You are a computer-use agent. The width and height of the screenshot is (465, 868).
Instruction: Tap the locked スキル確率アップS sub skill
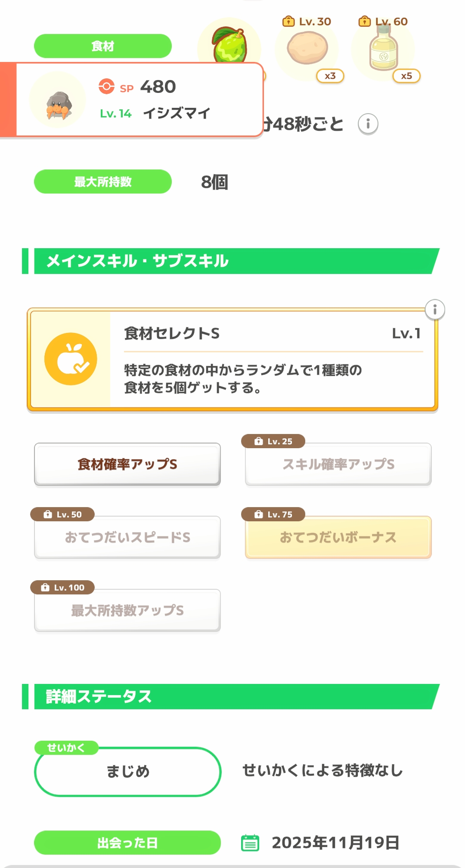pyautogui.click(x=338, y=464)
